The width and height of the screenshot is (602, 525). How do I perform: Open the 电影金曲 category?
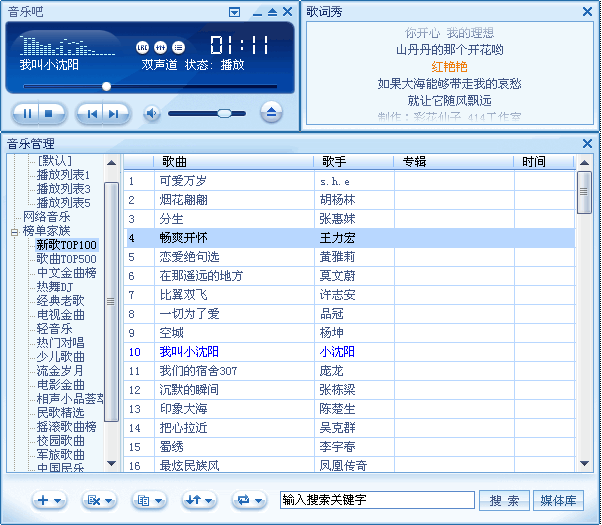(x=60, y=385)
